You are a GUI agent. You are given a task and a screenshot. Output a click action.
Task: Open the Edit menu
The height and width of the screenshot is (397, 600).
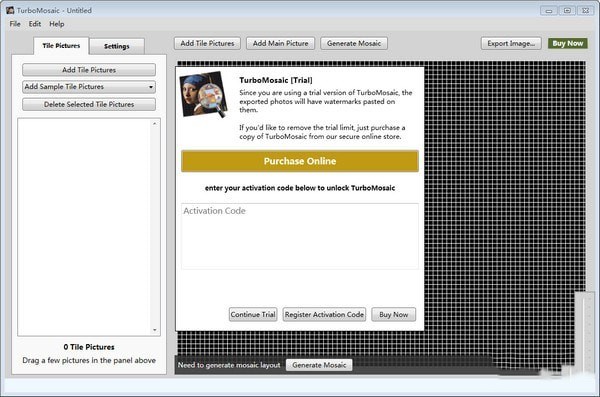coord(34,24)
